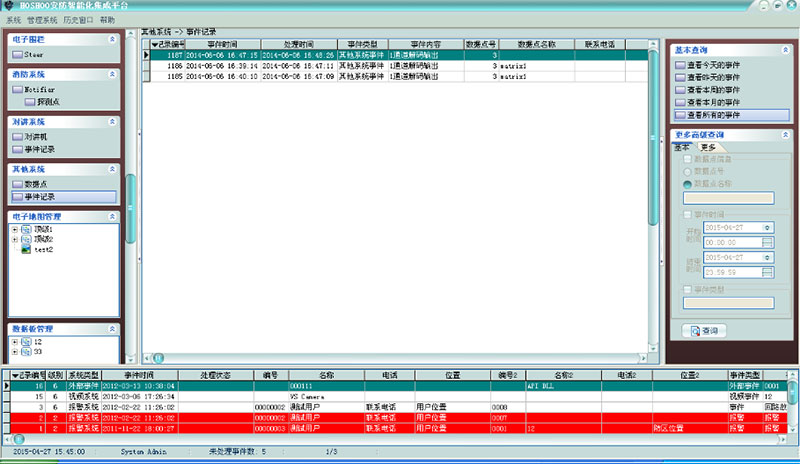Expand the 12 node in 数据板管理

15,342
